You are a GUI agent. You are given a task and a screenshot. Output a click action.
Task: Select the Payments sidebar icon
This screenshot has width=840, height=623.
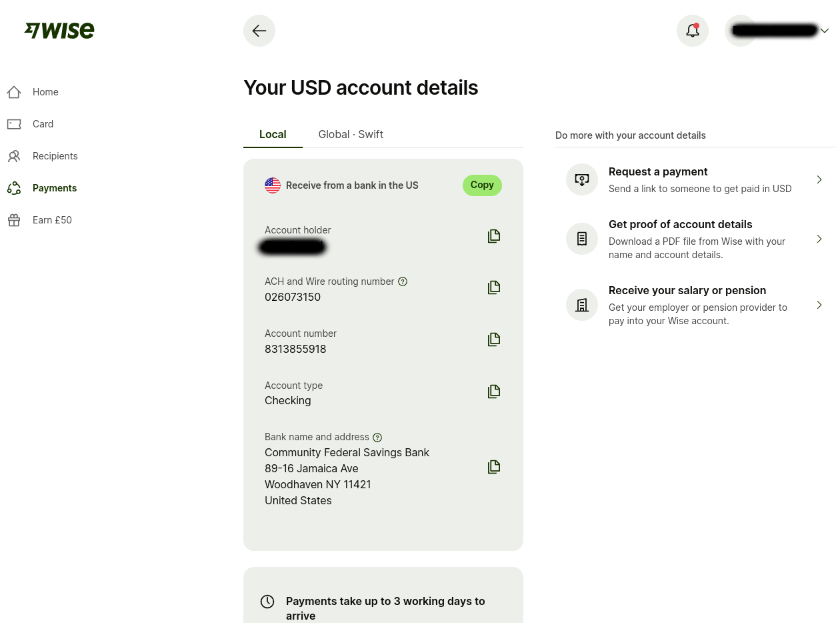click(14, 188)
